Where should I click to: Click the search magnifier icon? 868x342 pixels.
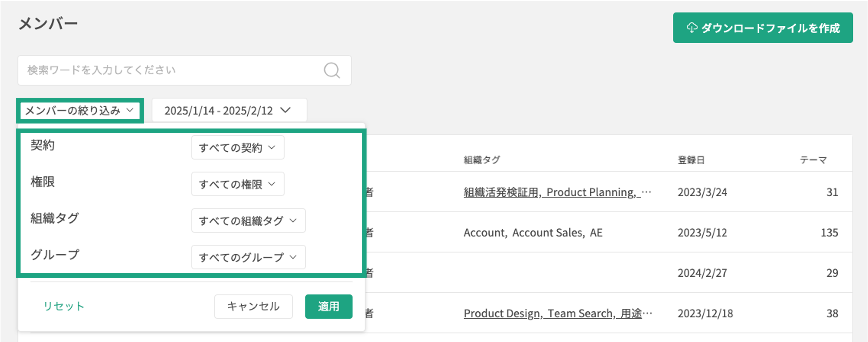pyautogui.click(x=332, y=70)
